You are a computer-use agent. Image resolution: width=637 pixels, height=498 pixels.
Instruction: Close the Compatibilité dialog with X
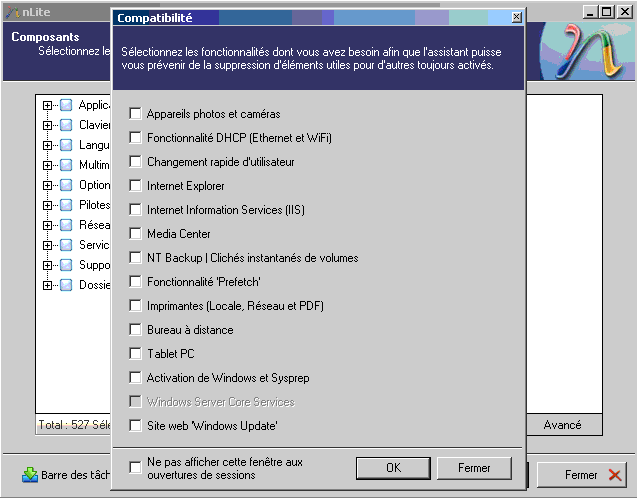tap(516, 17)
